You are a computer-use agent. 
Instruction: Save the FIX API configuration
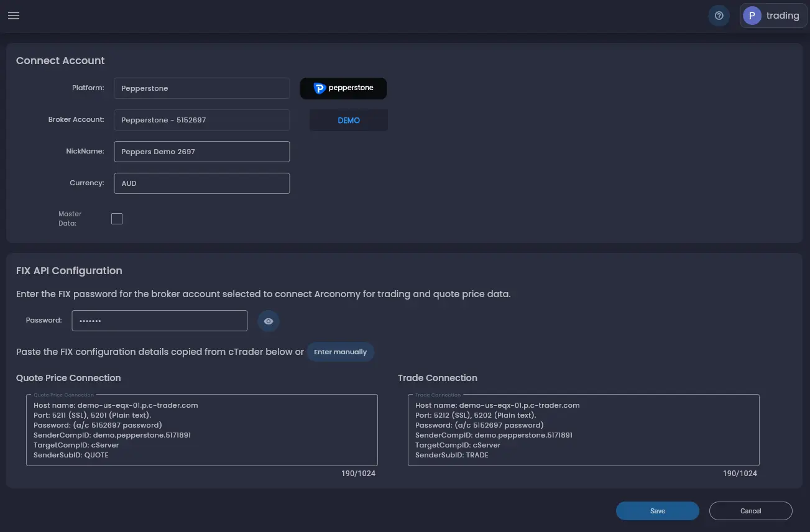click(x=657, y=510)
